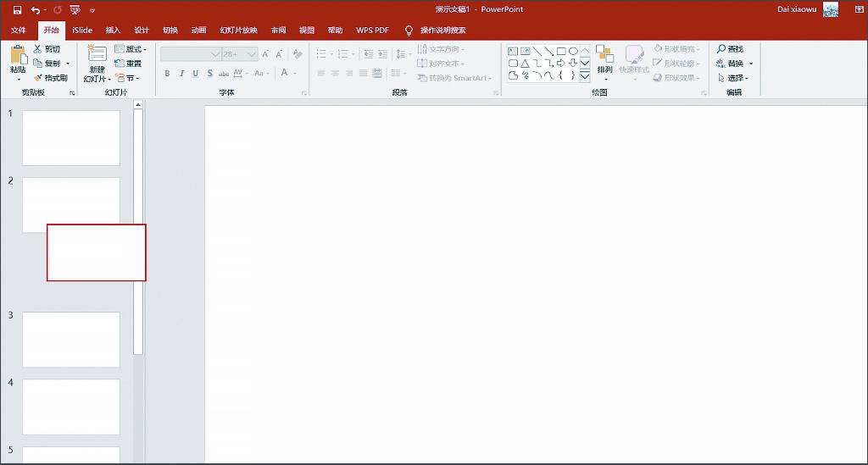The width and height of the screenshot is (868, 465).
Task: Click the Redo icon in the title bar
Action: [57, 10]
